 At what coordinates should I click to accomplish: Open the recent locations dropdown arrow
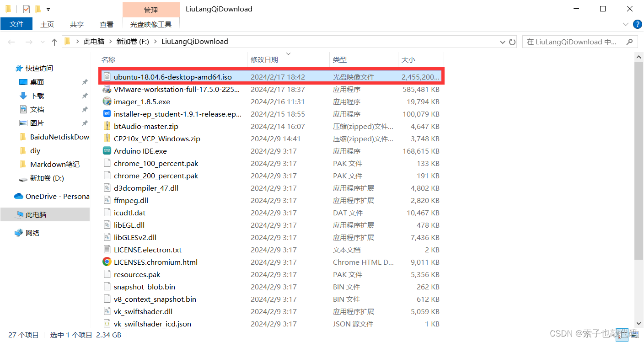coord(43,42)
